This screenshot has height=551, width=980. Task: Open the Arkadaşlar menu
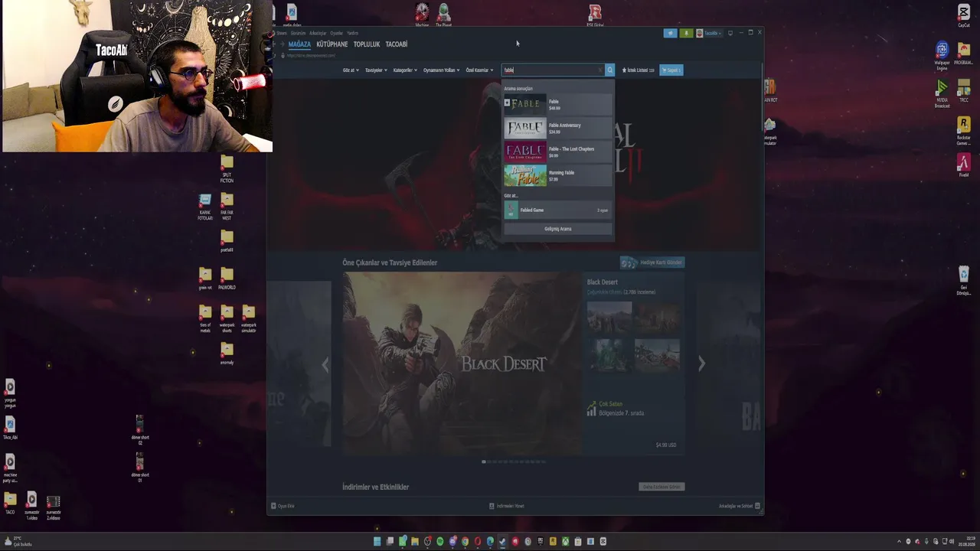tap(318, 33)
